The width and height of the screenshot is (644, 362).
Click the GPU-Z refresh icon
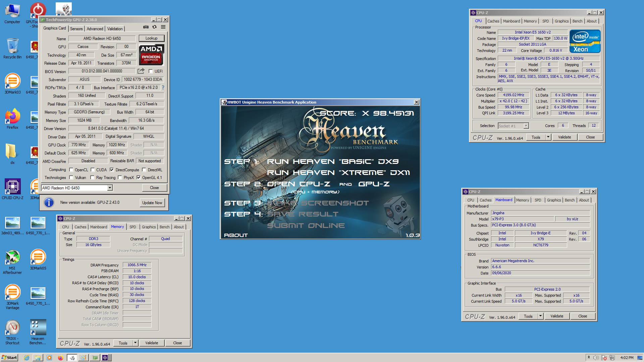click(x=154, y=27)
